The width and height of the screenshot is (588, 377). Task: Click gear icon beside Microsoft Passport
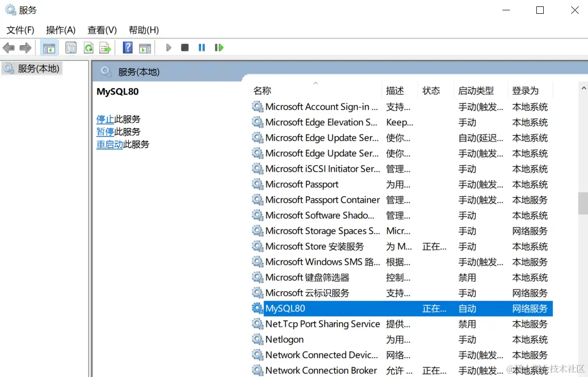257,185
